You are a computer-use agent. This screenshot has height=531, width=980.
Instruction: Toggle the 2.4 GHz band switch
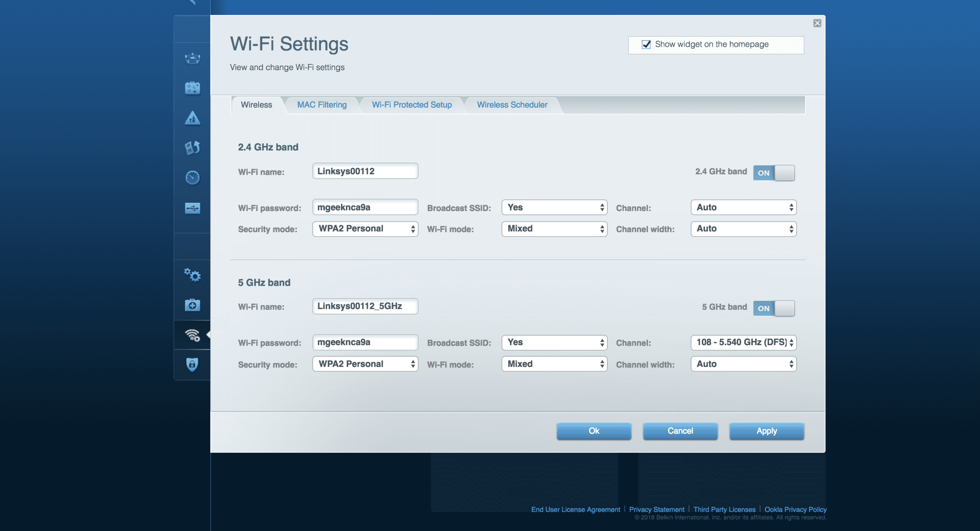[774, 173]
